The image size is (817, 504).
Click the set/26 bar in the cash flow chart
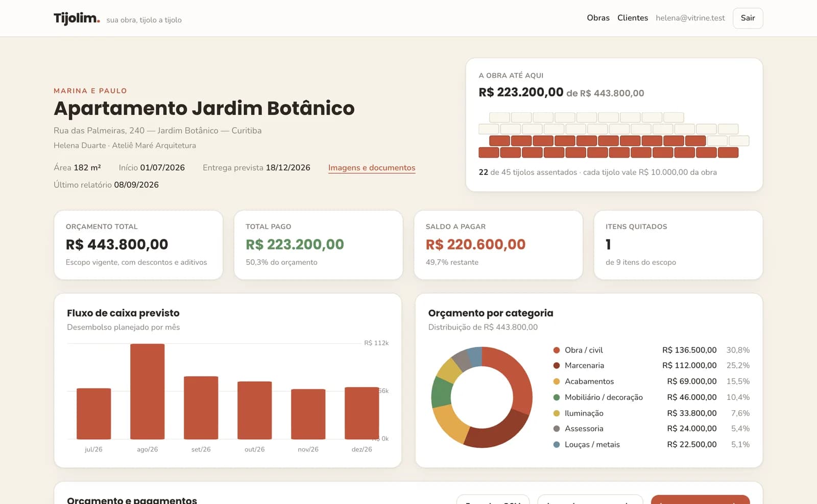coord(201,408)
